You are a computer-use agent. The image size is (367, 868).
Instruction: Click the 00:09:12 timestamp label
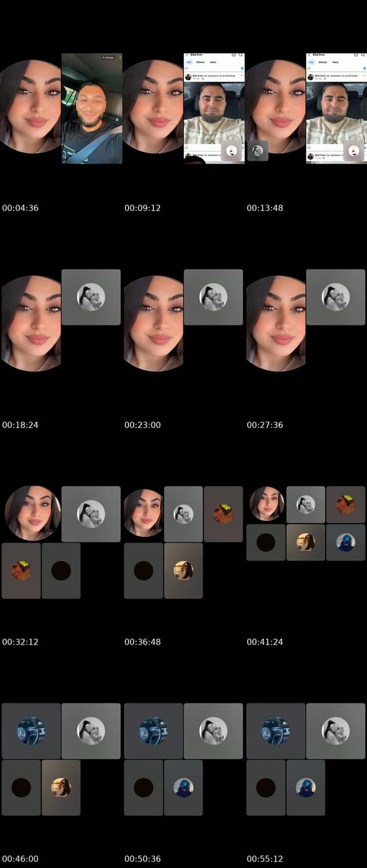[x=142, y=208]
